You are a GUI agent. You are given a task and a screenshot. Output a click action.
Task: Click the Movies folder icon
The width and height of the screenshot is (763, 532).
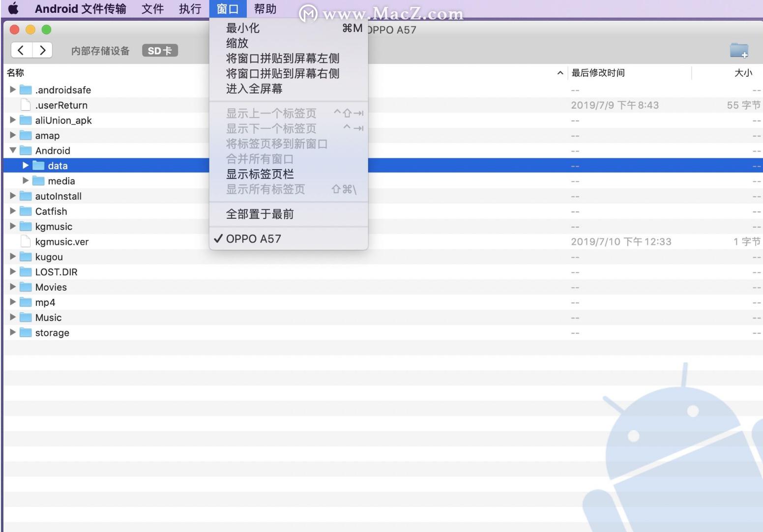[26, 287]
